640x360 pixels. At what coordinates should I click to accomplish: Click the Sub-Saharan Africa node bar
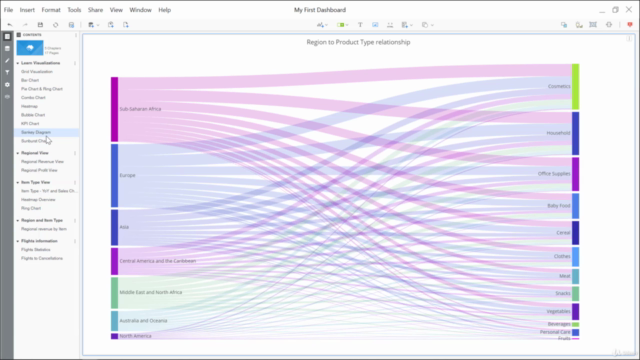click(114, 109)
